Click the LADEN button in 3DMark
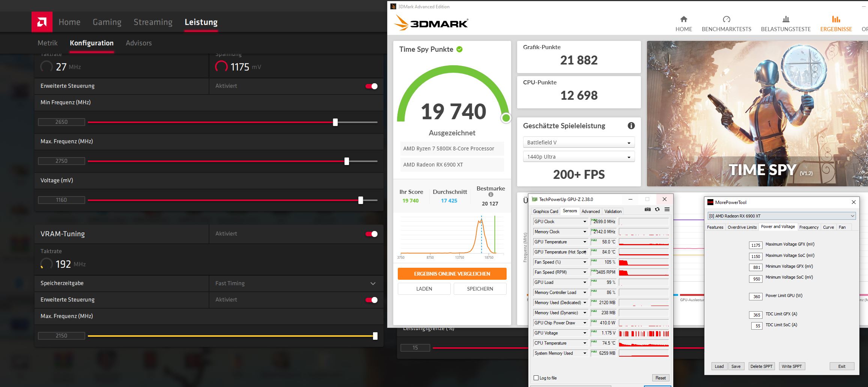This screenshot has width=868, height=387. click(x=424, y=289)
